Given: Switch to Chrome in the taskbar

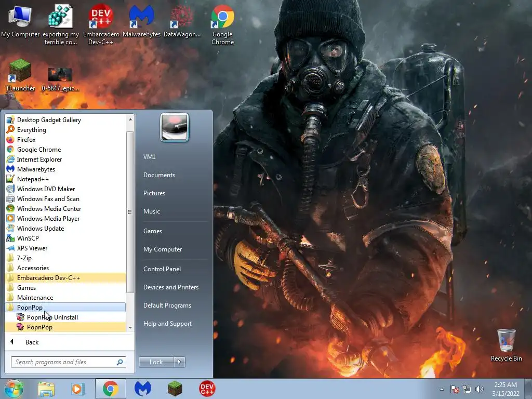Looking at the screenshot, I should [x=111, y=389].
